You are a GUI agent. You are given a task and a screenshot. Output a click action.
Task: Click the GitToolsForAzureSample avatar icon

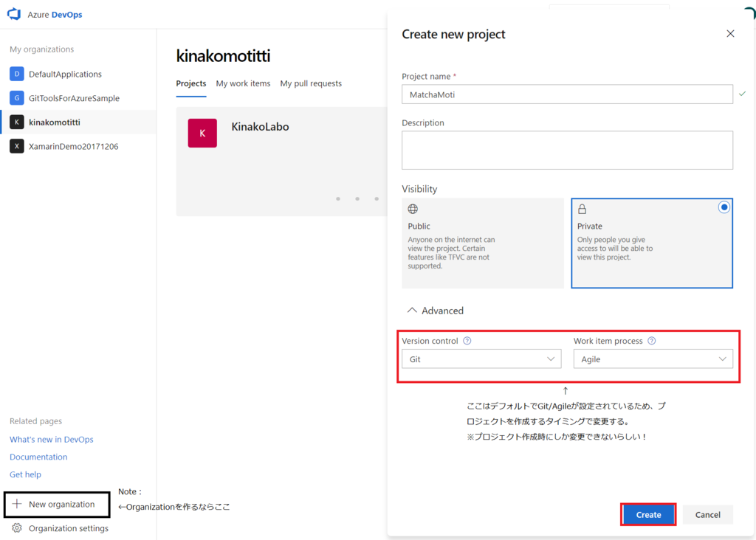click(x=17, y=98)
